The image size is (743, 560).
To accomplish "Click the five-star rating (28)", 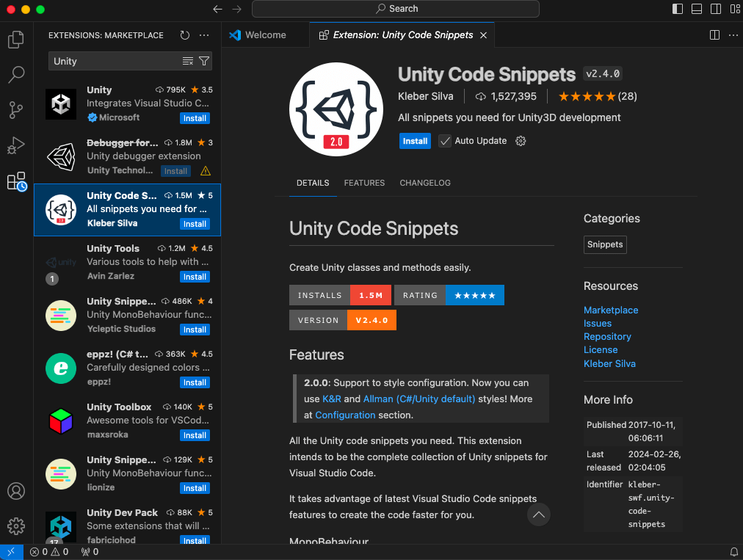I will point(598,97).
